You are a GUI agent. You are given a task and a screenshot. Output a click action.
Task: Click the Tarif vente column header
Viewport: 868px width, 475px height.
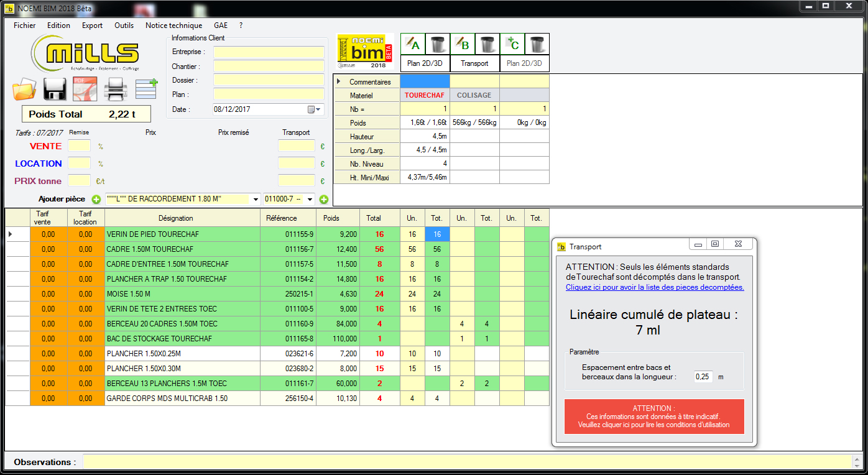48,218
